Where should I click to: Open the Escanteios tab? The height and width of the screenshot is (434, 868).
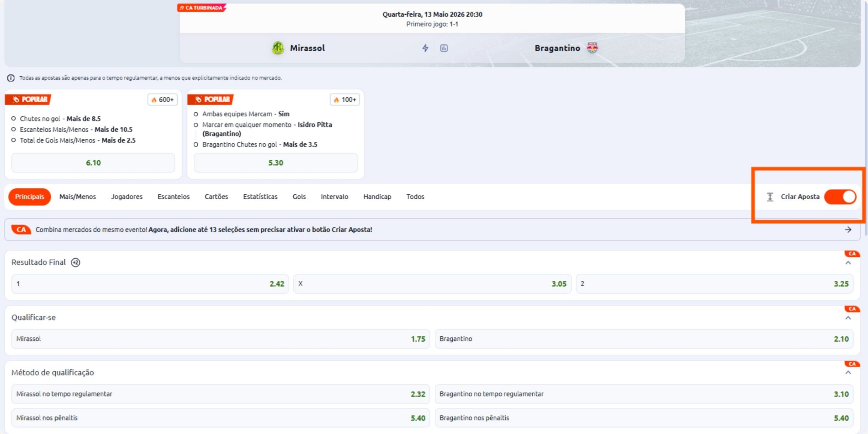(174, 197)
